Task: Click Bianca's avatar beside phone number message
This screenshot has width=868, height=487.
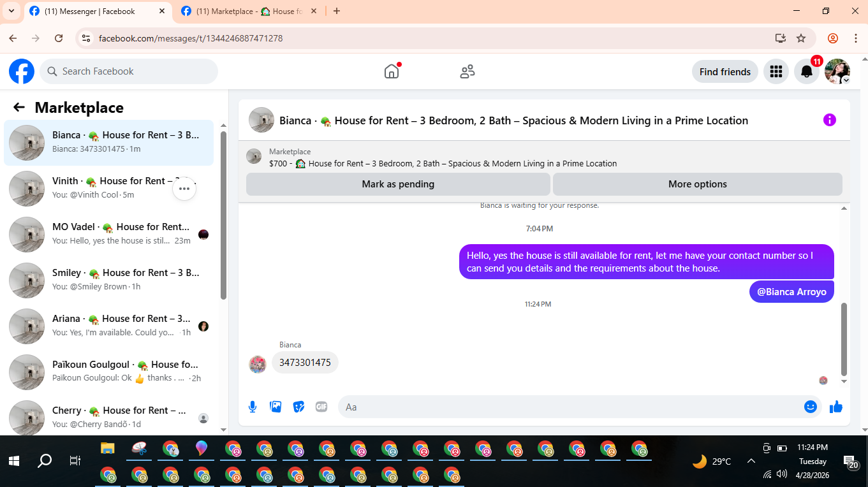Action: tap(258, 364)
